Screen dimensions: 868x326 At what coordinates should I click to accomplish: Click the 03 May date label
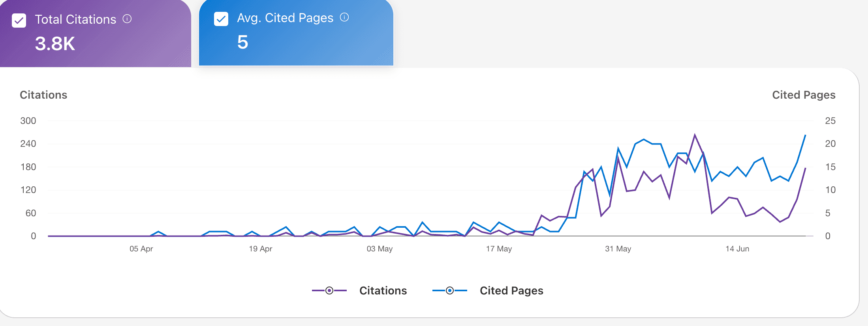380,249
